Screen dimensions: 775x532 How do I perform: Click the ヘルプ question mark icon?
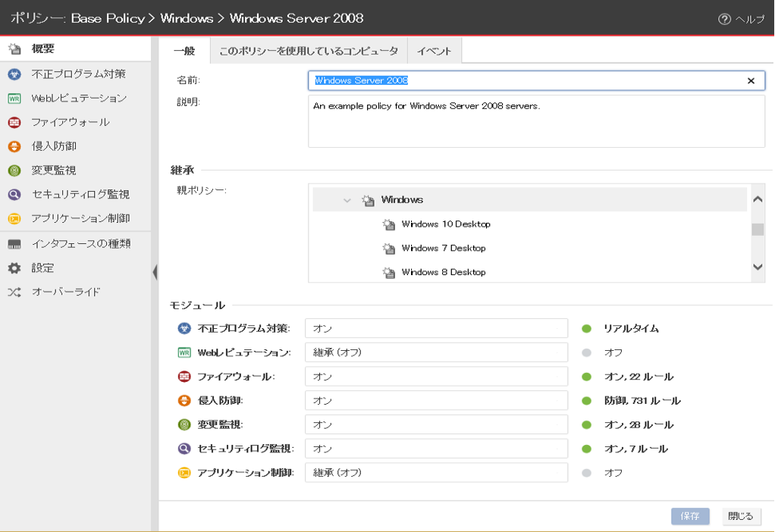[724, 19]
